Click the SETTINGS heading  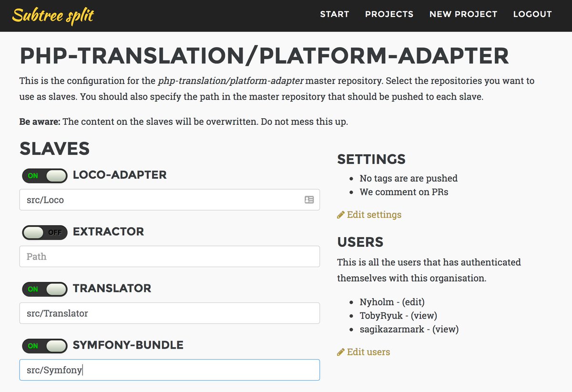(x=371, y=159)
